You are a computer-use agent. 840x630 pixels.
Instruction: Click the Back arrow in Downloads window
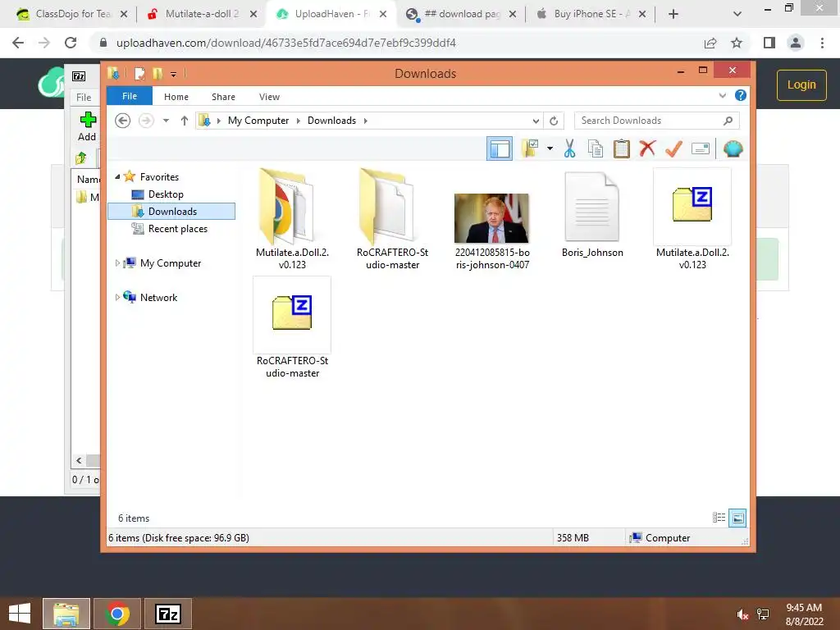[123, 121]
